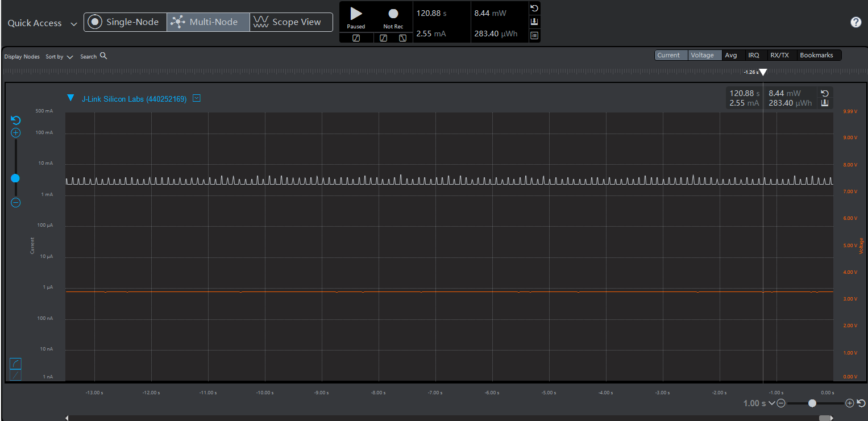Toggle the Avg display option
Image resolution: width=868 pixels, height=421 pixels.
pos(731,55)
